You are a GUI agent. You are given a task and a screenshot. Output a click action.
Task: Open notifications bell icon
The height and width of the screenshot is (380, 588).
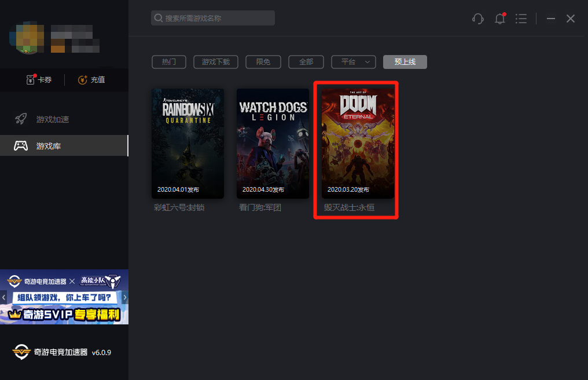(500, 19)
